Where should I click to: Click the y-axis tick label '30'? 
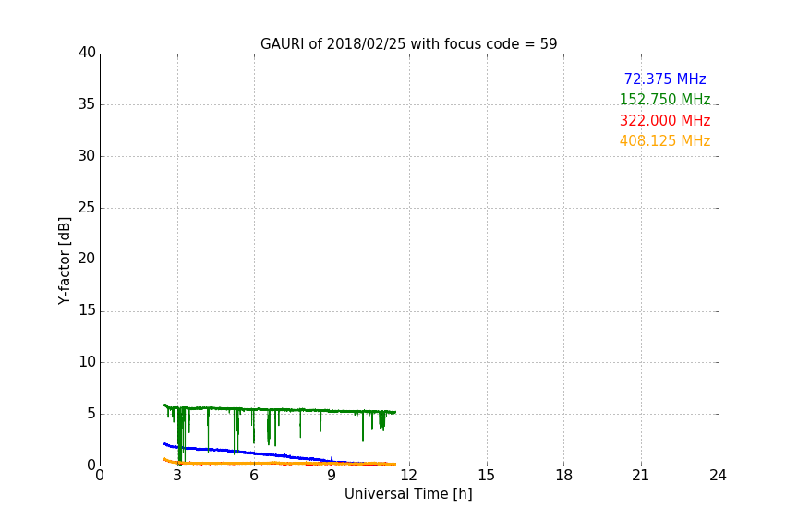tap(87, 156)
